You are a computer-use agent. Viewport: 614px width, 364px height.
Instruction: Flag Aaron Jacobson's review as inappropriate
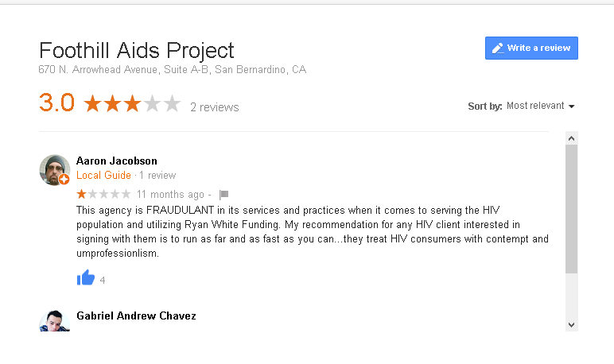(223, 195)
